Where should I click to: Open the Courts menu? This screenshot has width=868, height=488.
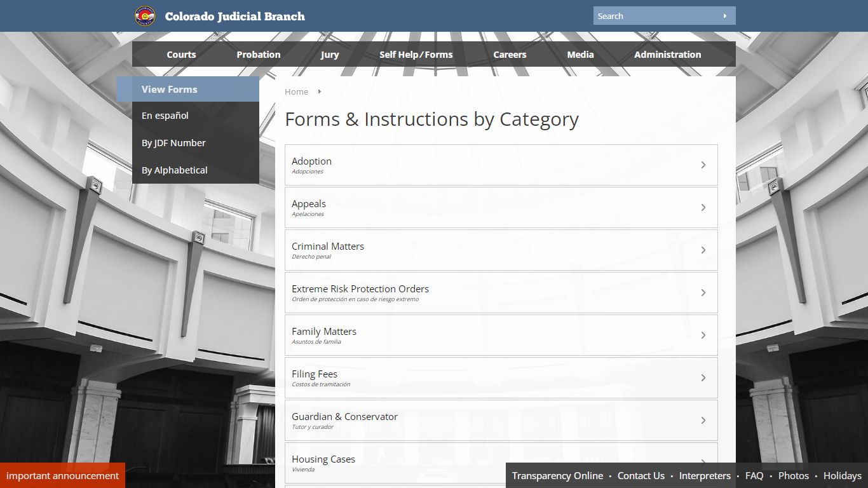181,55
